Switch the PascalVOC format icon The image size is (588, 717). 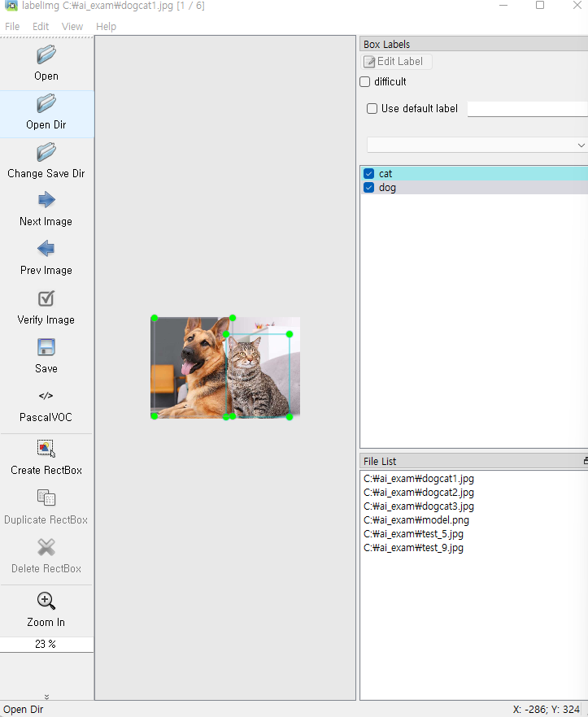click(x=46, y=396)
